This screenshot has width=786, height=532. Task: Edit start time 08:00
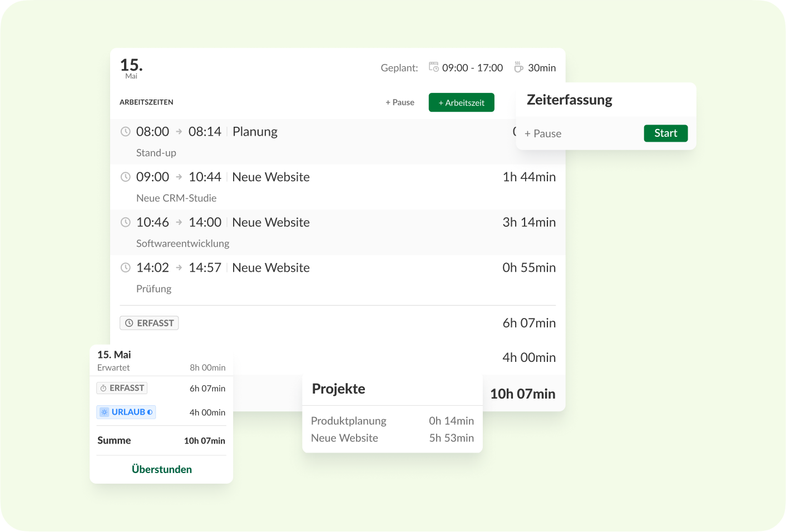point(152,132)
